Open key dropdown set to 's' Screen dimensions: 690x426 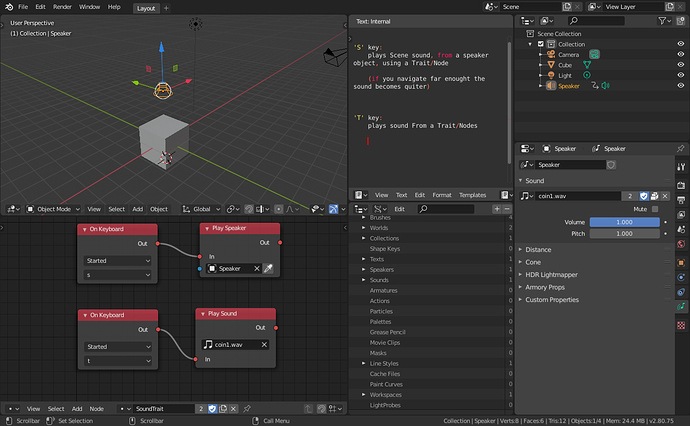coord(117,275)
